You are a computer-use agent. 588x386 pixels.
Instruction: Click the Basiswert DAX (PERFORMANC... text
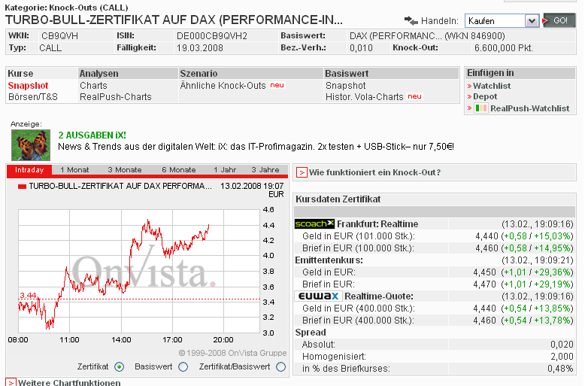coord(427,36)
